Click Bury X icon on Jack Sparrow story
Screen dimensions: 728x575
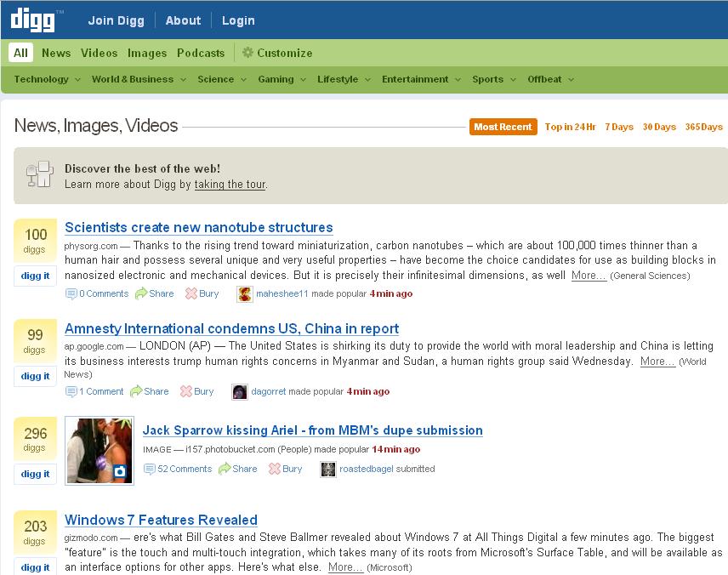[275, 469]
